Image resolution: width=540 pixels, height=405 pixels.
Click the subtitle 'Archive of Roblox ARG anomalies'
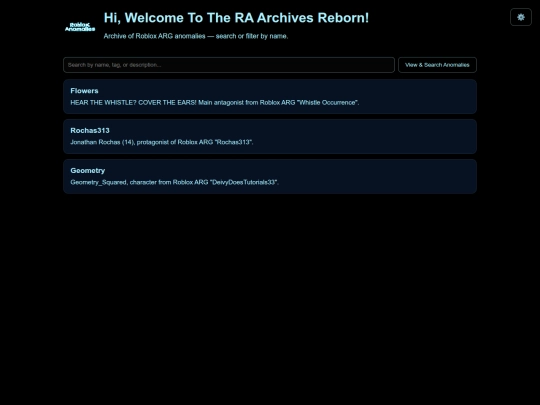pyautogui.click(x=154, y=36)
